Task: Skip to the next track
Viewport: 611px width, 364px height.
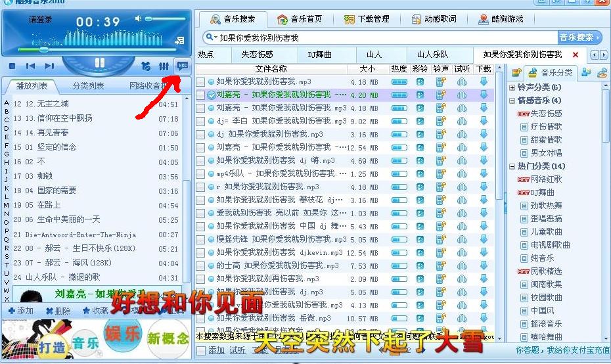Action: click(x=49, y=66)
